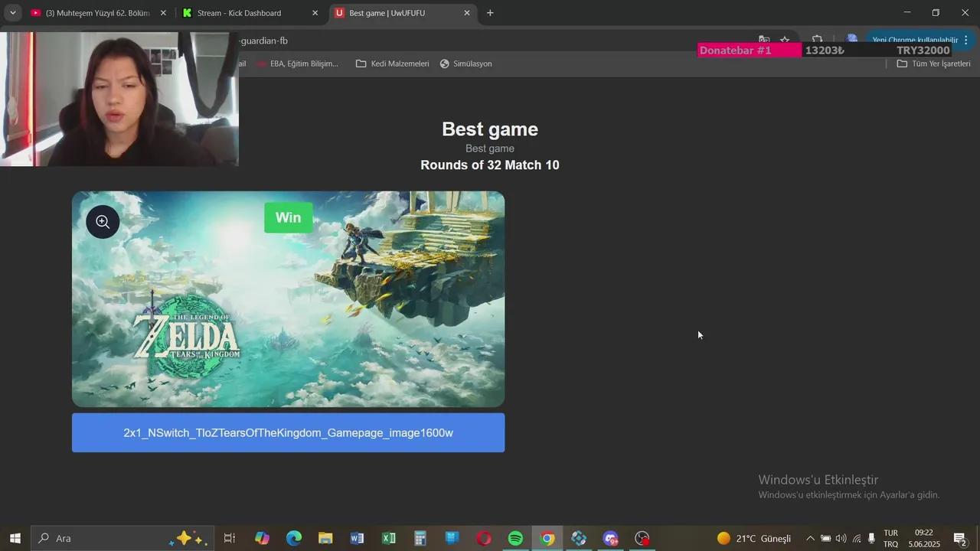Open the Simülasyon bookmark
Image resolution: width=980 pixels, height=551 pixels.
(x=465, y=64)
